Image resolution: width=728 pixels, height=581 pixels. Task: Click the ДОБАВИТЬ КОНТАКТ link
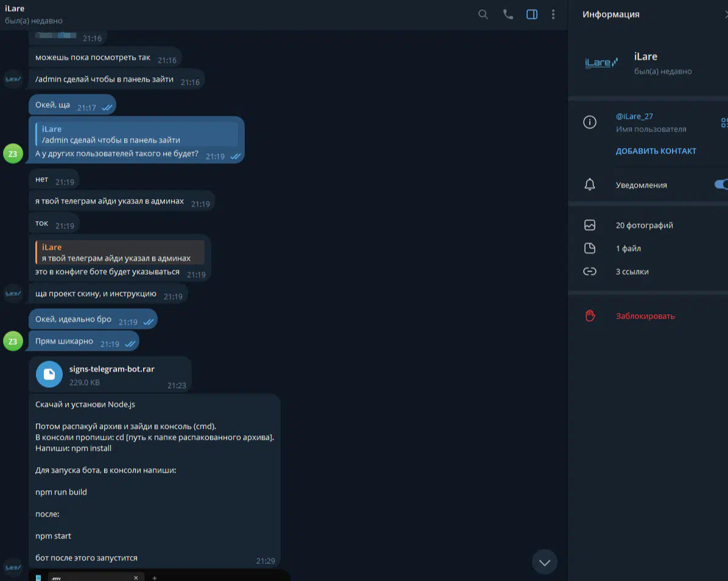tap(656, 151)
